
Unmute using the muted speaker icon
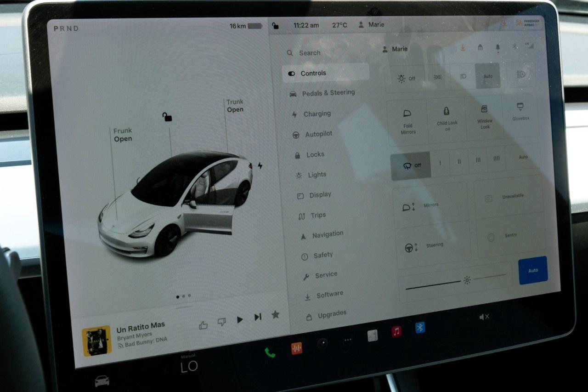(484, 317)
